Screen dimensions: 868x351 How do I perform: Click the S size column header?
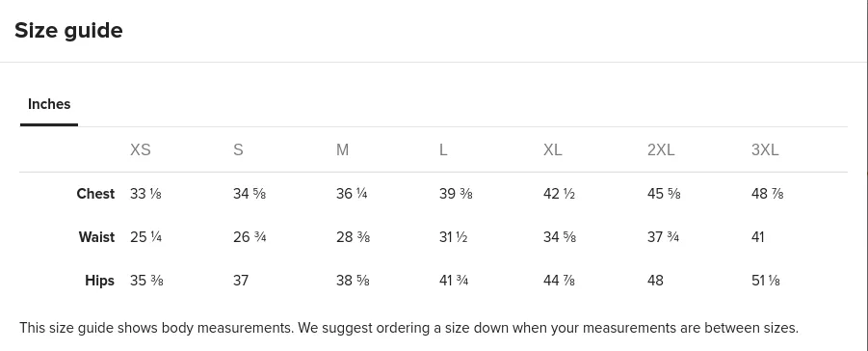[x=238, y=149]
